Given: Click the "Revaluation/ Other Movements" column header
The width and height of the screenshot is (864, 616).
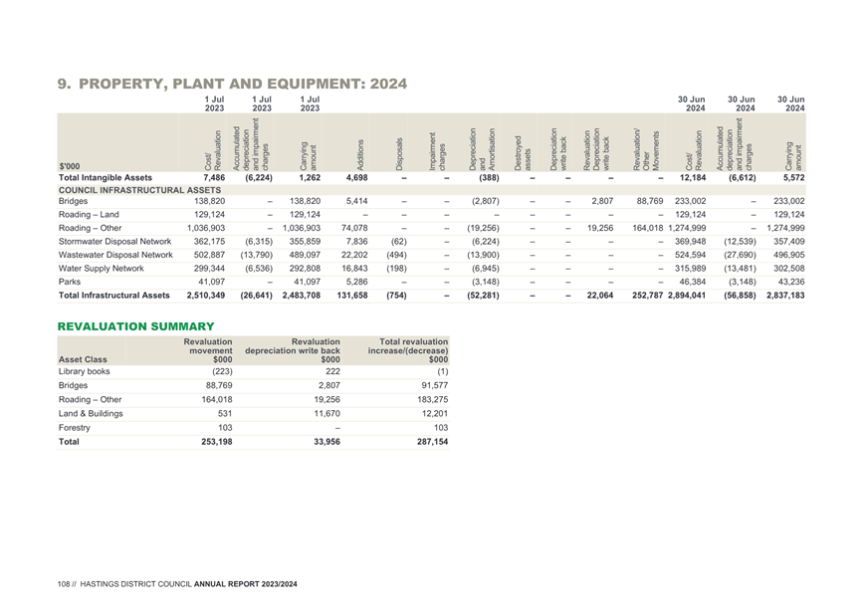Looking at the screenshot, I should (x=646, y=150).
